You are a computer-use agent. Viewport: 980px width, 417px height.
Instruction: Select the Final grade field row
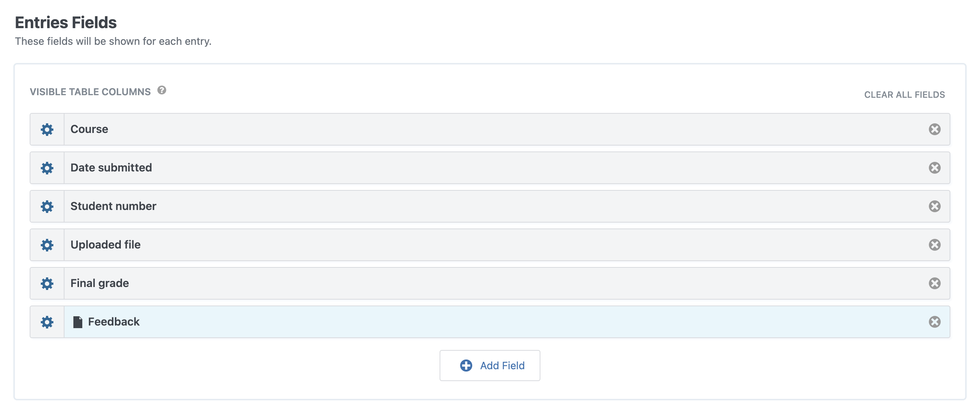(490, 283)
